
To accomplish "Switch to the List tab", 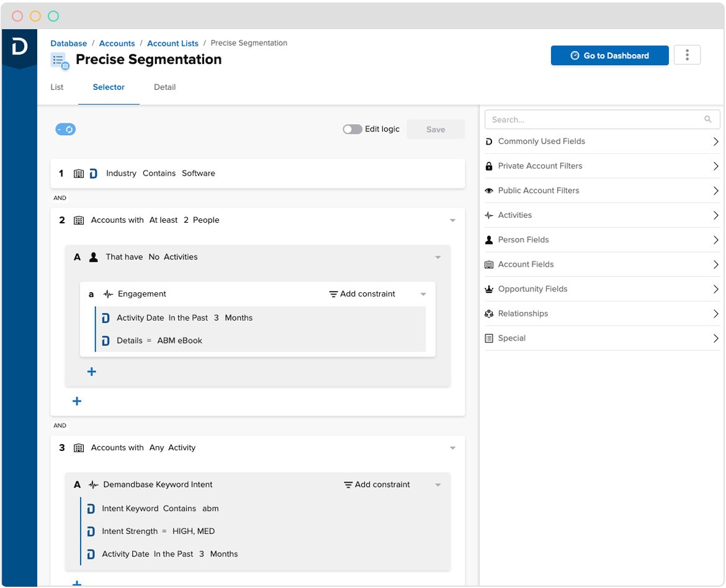I will tap(56, 87).
